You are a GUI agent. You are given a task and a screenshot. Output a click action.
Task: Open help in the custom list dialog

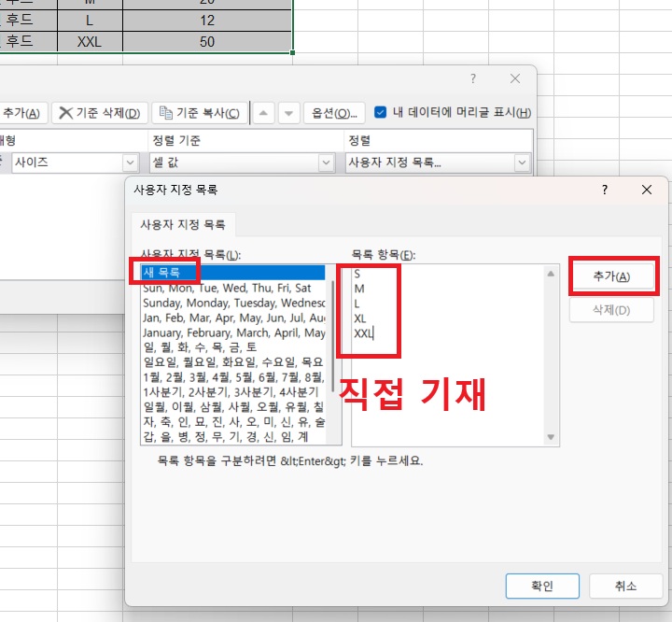[x=605, y=190]
